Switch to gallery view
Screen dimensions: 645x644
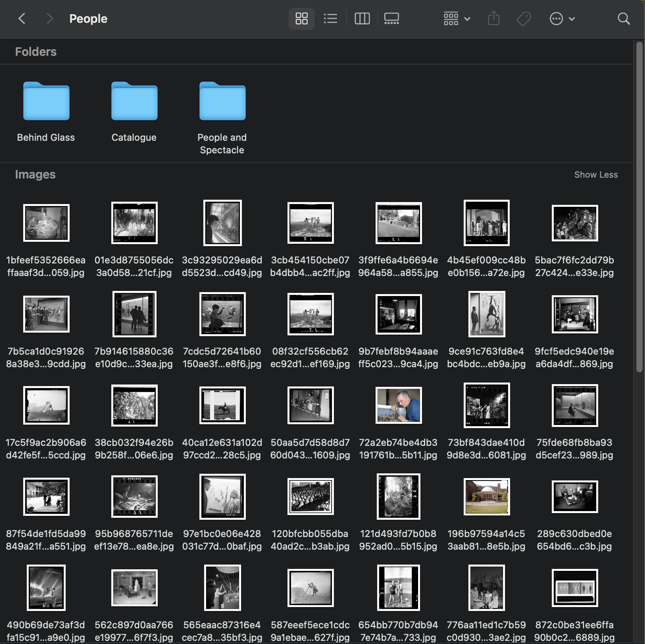point(391,18)
